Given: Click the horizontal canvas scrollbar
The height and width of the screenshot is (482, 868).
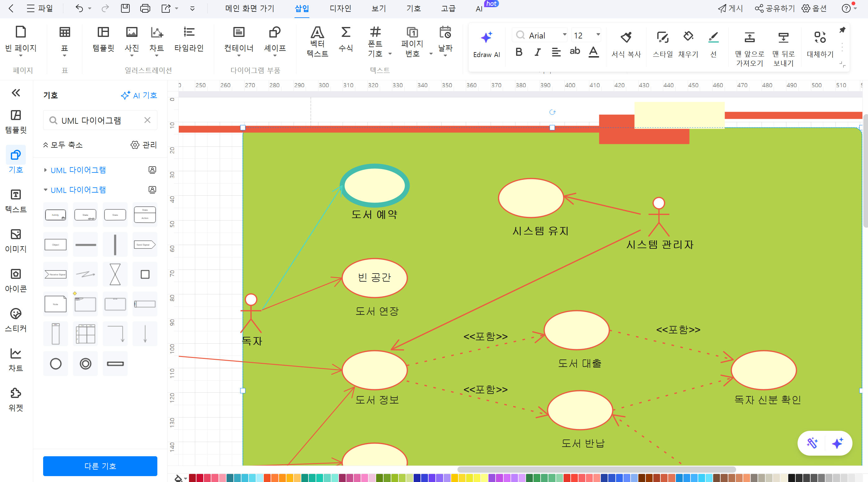Looking at the screenshot, I should [x=596, y=469].
